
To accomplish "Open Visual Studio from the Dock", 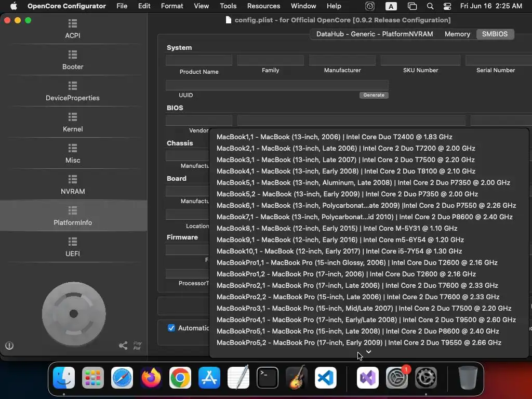I will [x=368, y=378].
